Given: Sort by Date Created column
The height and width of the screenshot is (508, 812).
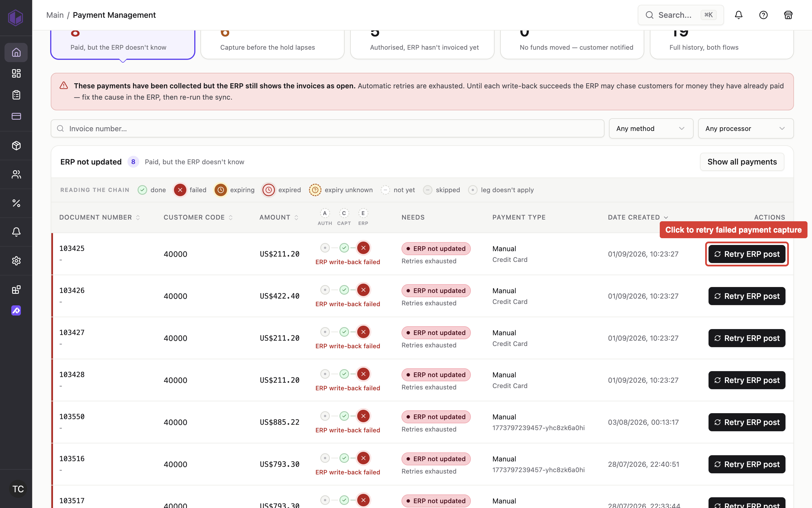Looking at the screenshot, I should 638,217.
